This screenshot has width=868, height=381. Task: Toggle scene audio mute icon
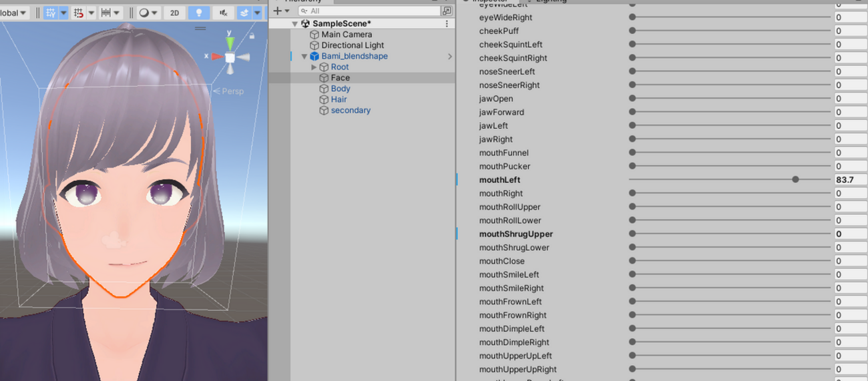(x=224, y=13)
